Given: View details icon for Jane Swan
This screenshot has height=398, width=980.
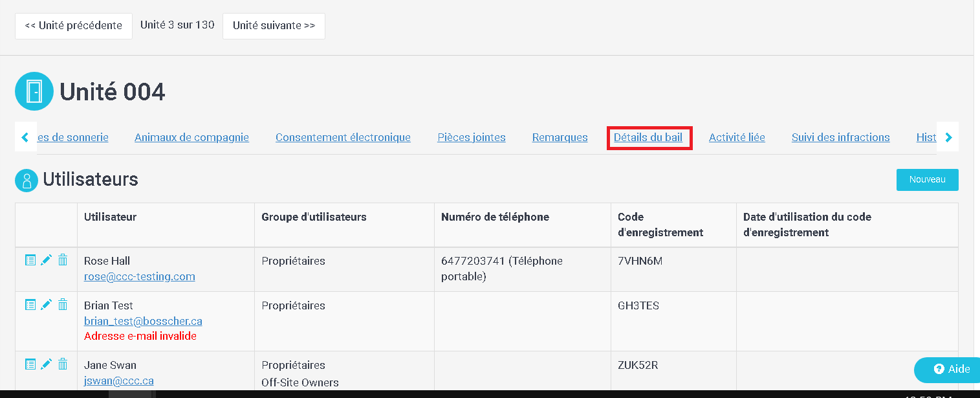Looking at the screenshot, I should 30,364.
